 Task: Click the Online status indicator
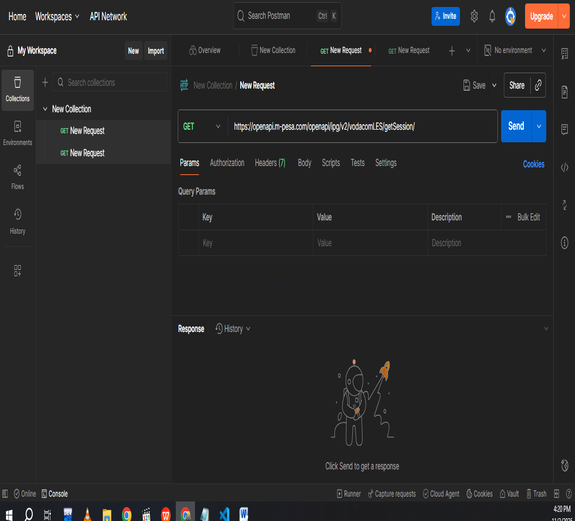[x=25, y=494]
